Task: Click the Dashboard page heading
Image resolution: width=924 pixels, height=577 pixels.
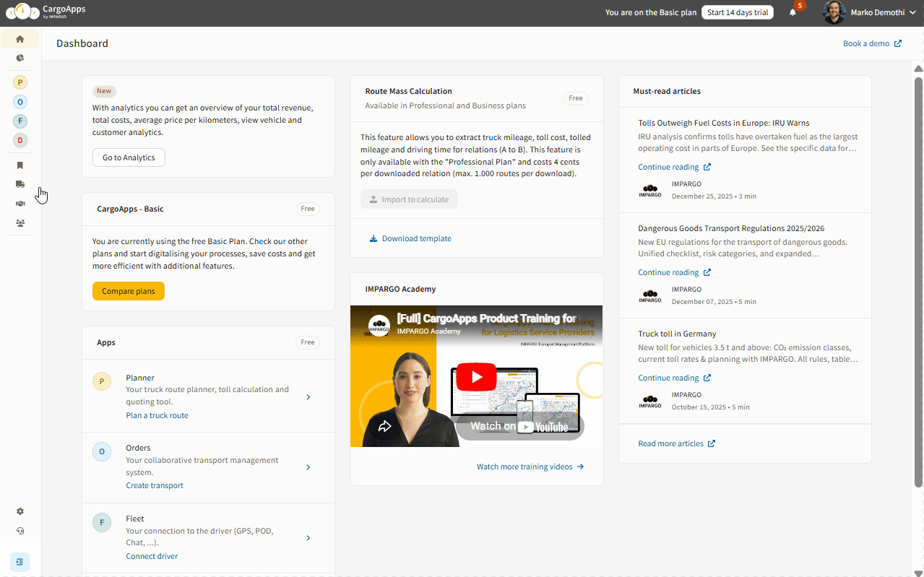Action: (x=82, y=43)
